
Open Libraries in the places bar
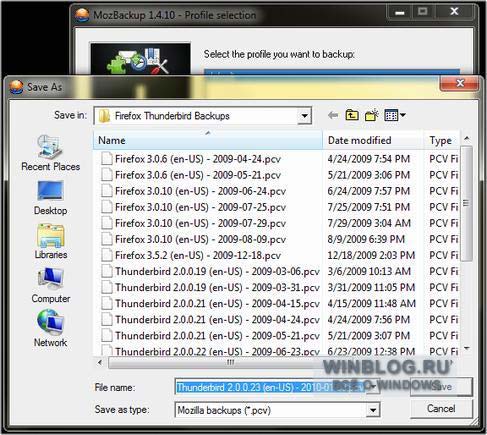50,242
